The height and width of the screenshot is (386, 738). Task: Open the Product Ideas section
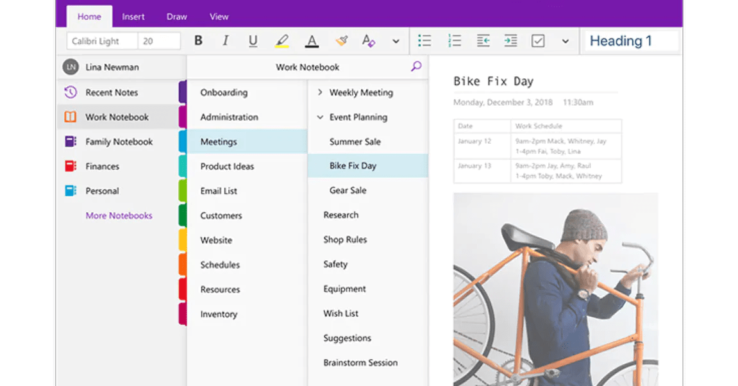pos(247,166)
